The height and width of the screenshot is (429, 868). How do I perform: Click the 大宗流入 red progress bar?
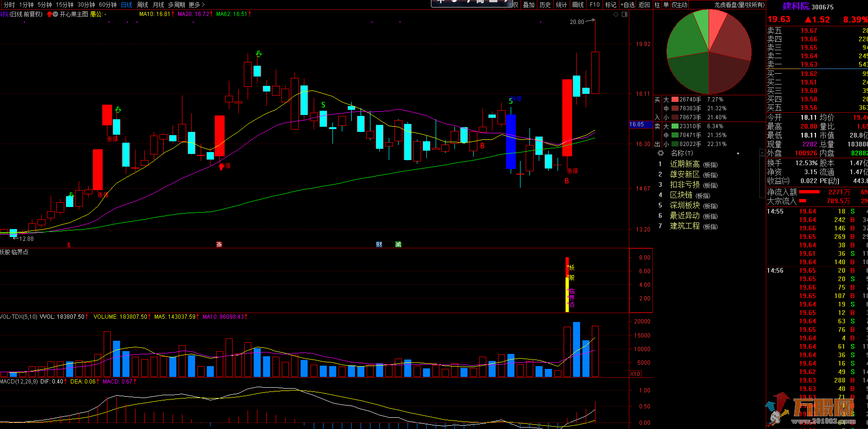802,201
